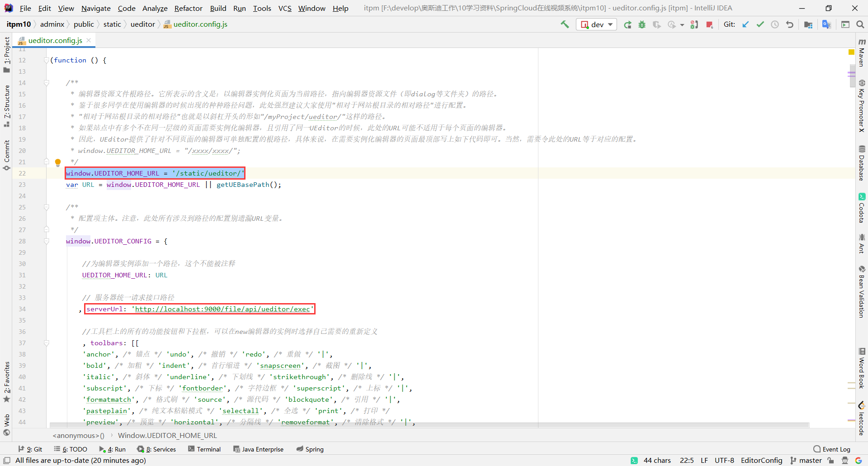Collapse UEDITOR_CONFIG fold at line 28
Image resolution: width=868 pixels, height=466 pixels.
click(x=46, y=241)
